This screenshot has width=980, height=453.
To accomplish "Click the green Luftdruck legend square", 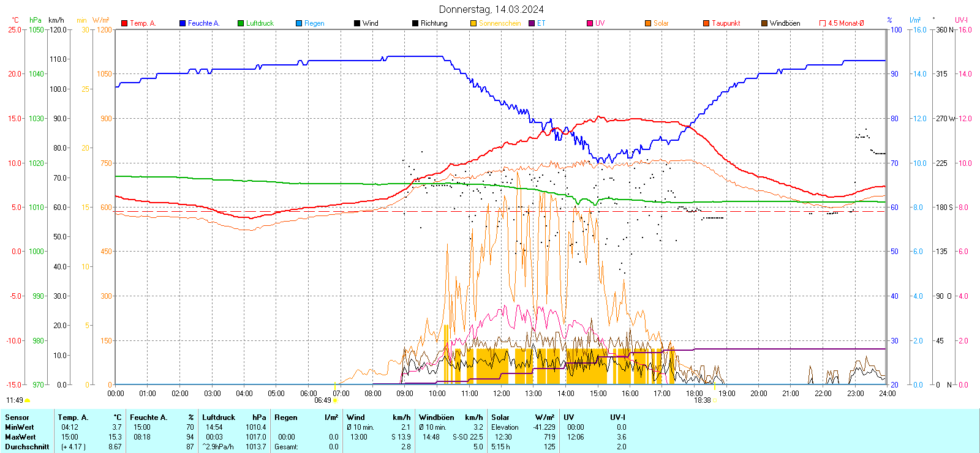I will click(241, 23).
